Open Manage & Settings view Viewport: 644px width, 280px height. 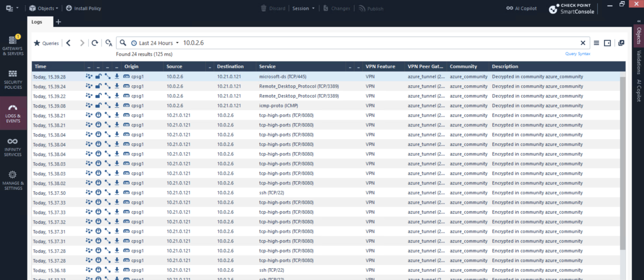tap(13, 180)
